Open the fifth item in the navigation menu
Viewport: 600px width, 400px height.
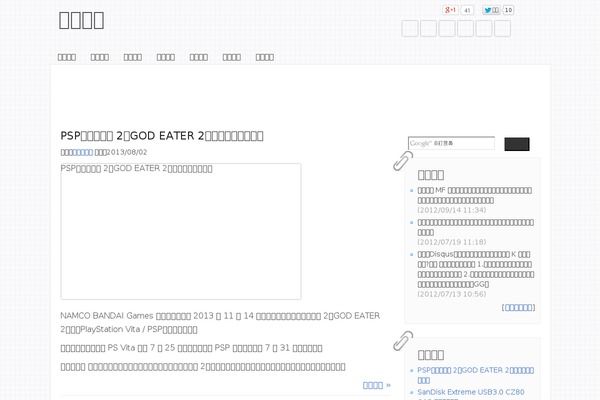(199, 57)
